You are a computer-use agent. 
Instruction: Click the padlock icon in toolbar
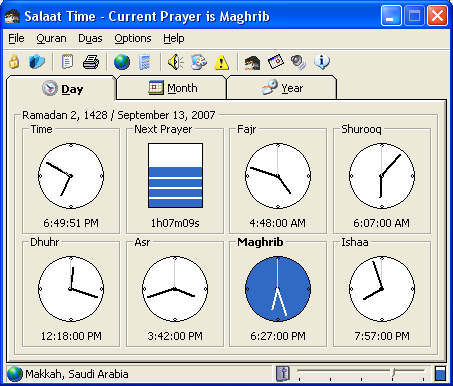[x=14, y=62]
